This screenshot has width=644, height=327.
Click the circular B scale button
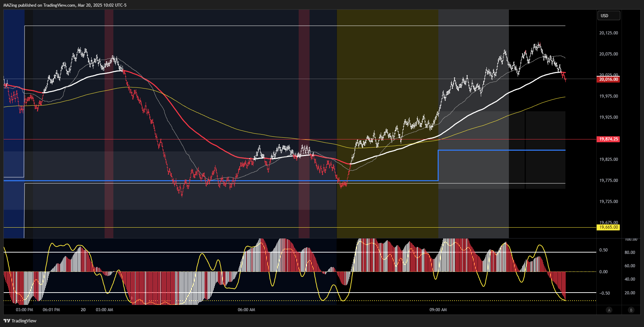point(631,310)
